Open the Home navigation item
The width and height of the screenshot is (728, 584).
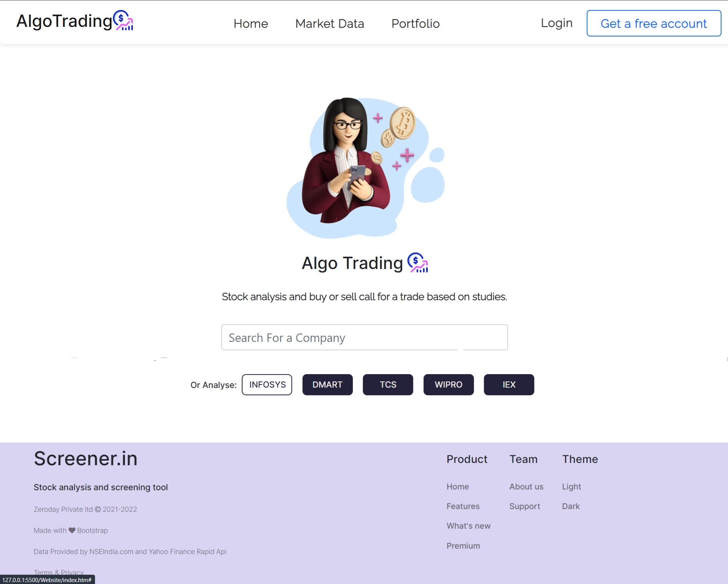point(251,23)
